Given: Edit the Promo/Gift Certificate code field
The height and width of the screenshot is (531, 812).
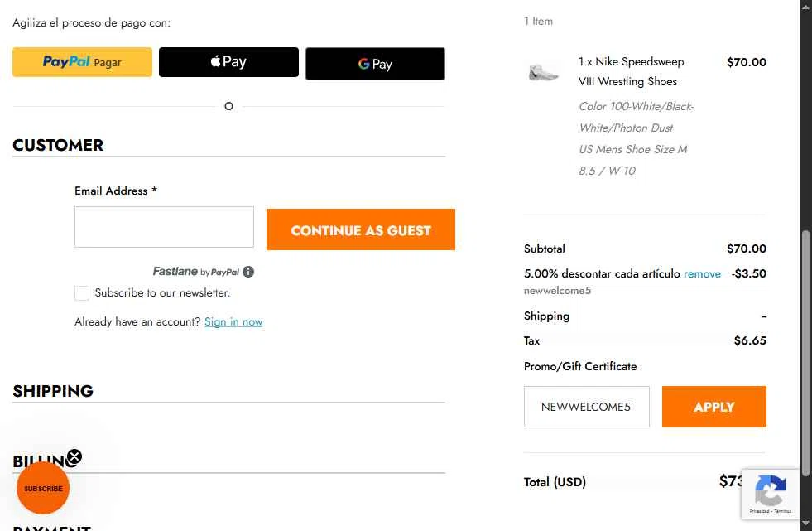Looking at the screenshot, I should 586,407.
